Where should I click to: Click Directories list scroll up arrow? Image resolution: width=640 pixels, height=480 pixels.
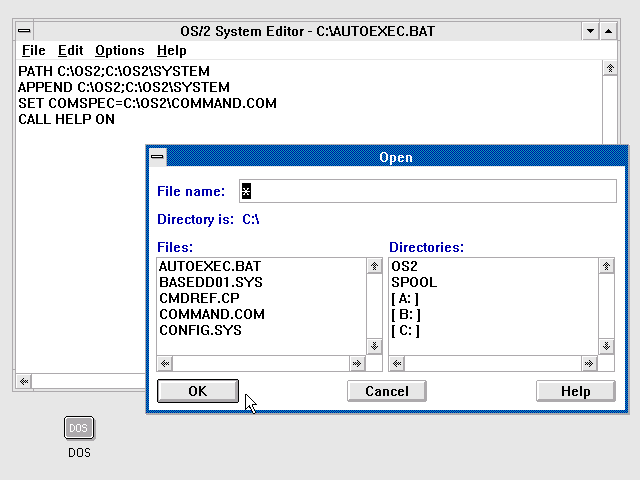pyautogui.click(x=606, y=266)
